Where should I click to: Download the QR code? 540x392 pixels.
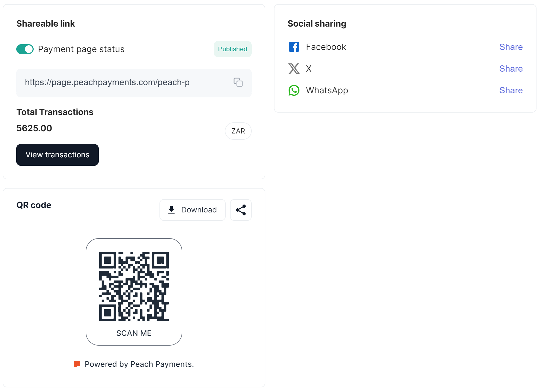[x=193, y=210]
